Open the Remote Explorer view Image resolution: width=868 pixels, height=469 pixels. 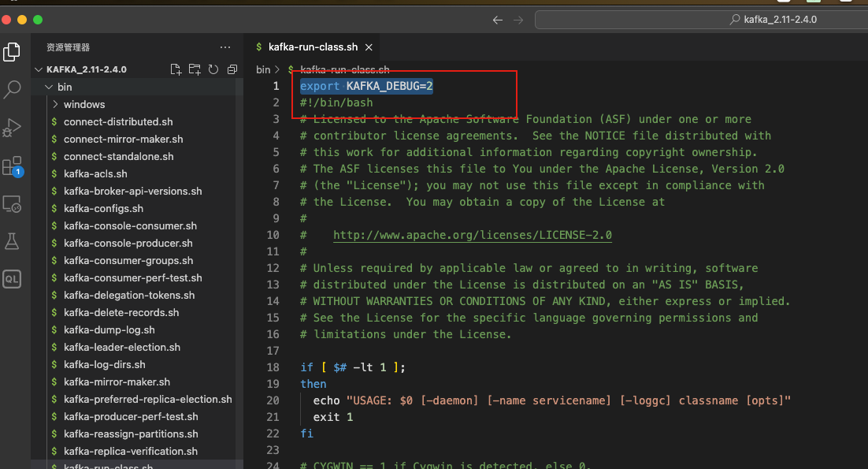[12, 204]
